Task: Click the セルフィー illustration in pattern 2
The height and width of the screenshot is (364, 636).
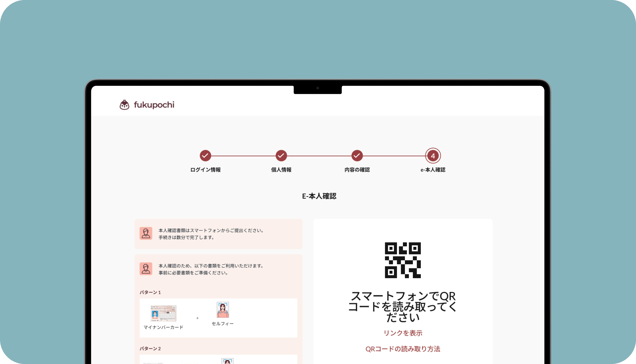Action: pos(227,361)
